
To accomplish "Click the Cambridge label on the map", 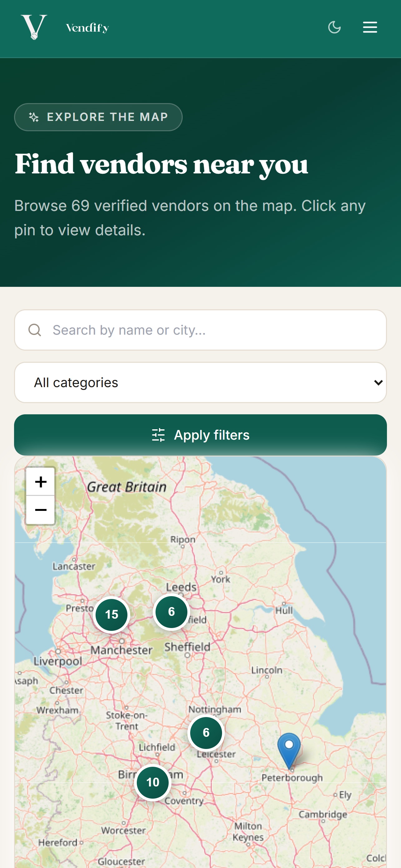I will coord(323,815).
